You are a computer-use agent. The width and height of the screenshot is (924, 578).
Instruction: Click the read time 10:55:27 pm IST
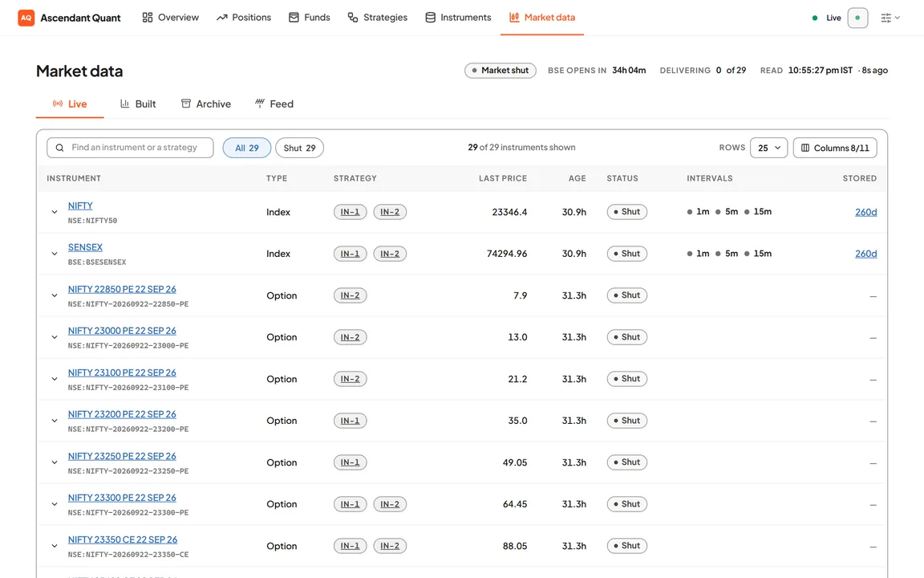(821, 70)
